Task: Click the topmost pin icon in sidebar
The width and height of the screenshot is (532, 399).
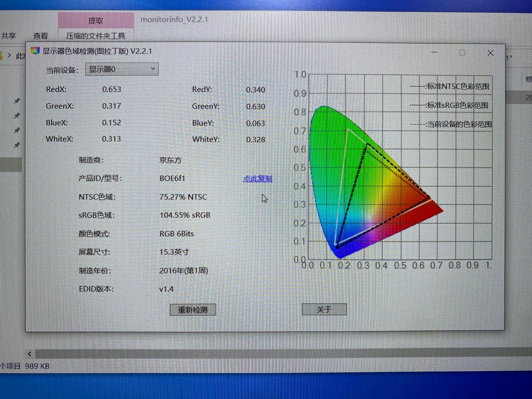Action: click(17, 101)
